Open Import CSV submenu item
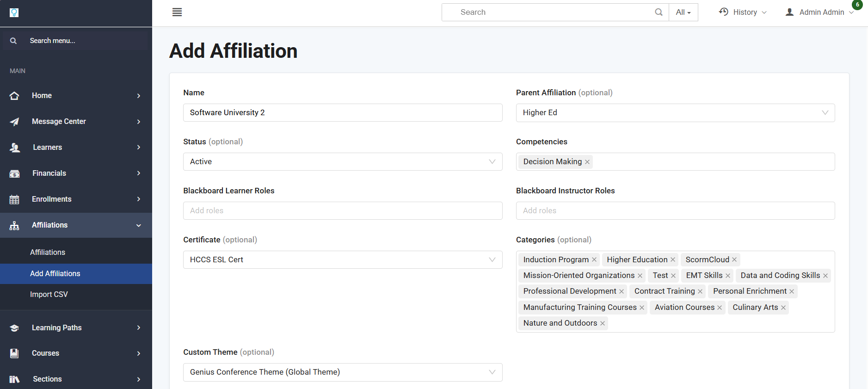Viewport: 868px width, 389px height. (x=49, y=295)
